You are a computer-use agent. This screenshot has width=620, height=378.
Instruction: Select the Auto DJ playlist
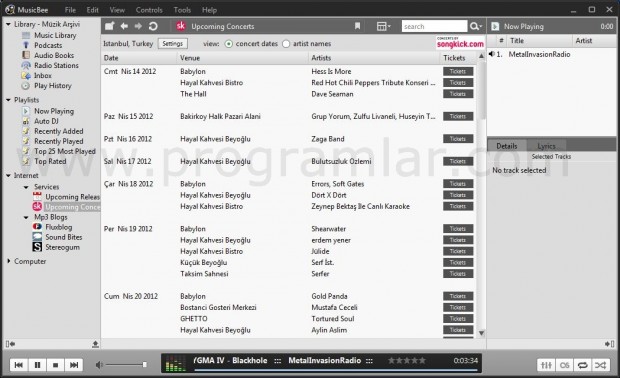[46, 121]
